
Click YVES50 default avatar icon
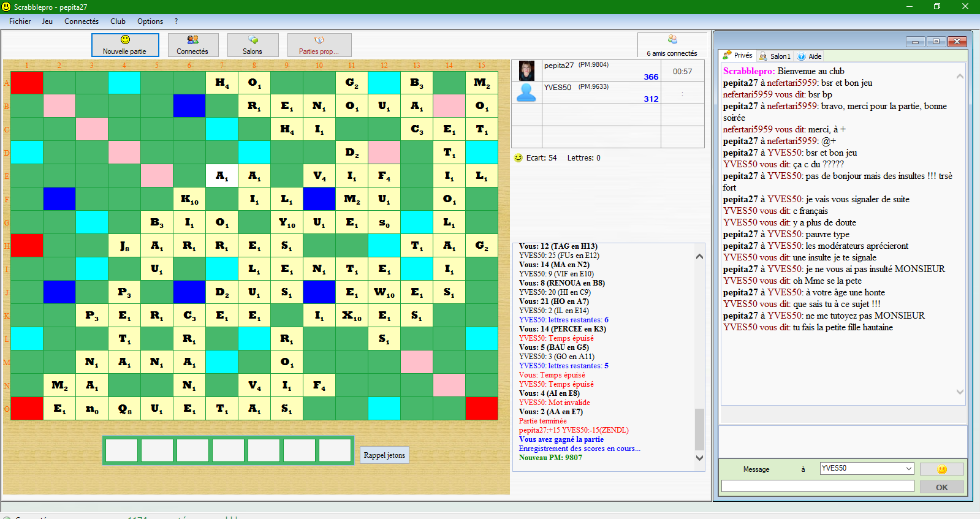pos(526,93)
